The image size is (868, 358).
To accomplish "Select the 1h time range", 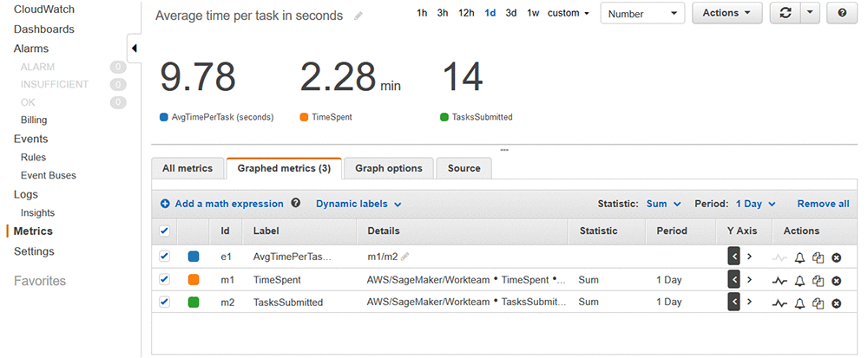I will pos(422,13).
